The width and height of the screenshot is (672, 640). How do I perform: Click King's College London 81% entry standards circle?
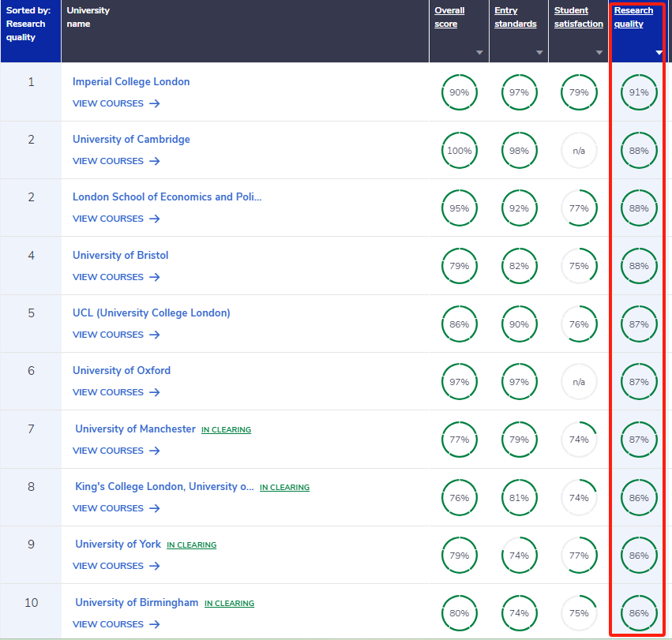pyautogui.click(x=519, y=497)
